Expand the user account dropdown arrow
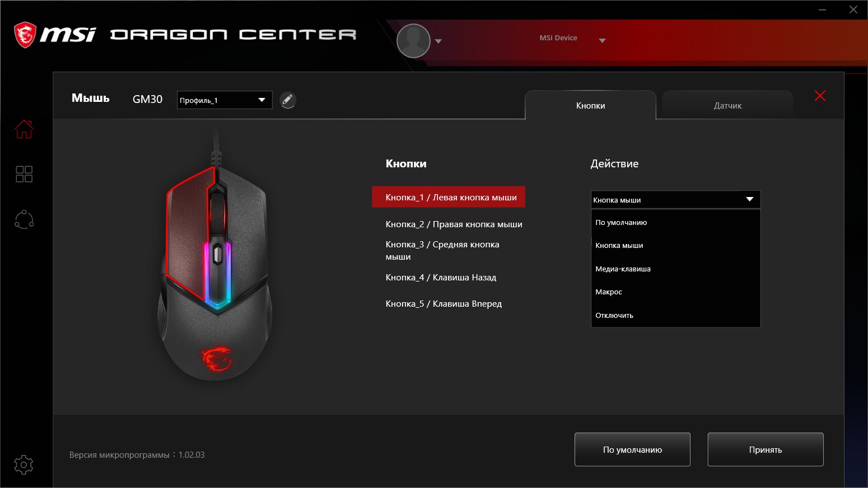Viewport: 868px width, 488px height. pos(438,41)
